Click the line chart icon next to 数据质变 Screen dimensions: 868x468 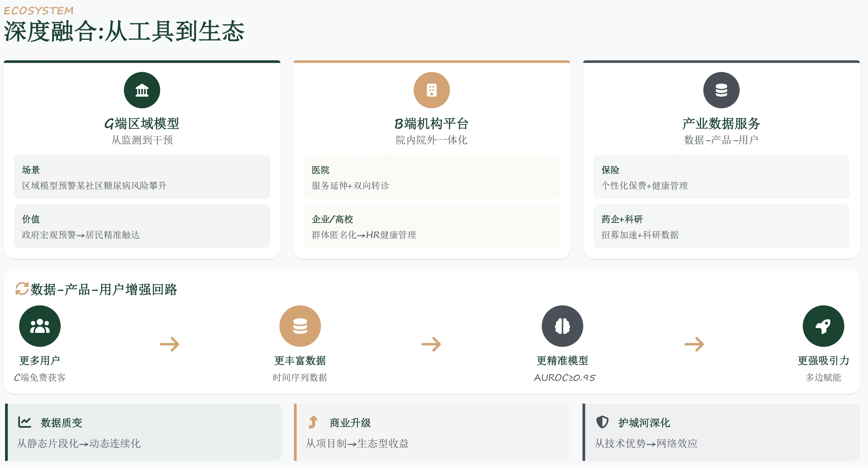tap(24, 422)
